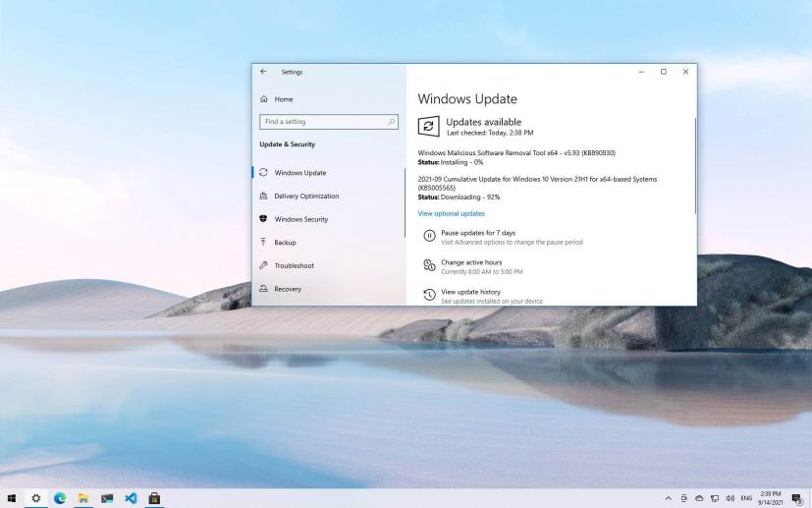Viewport: 812px width, 508px height.
Task: Click the network tray icon
Action: pos(715,498)
